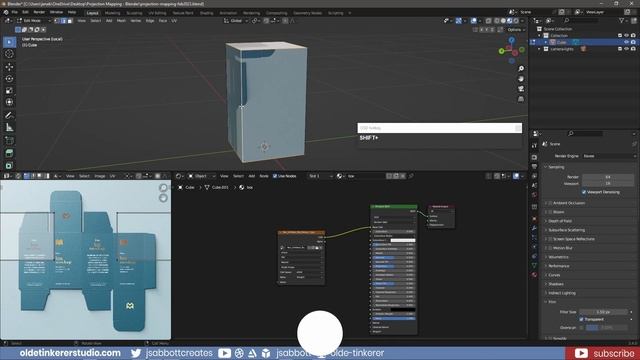This screenshot has height=360, width=640.
Task: Select the Inset Faces tool
Action: click(9, 165)
